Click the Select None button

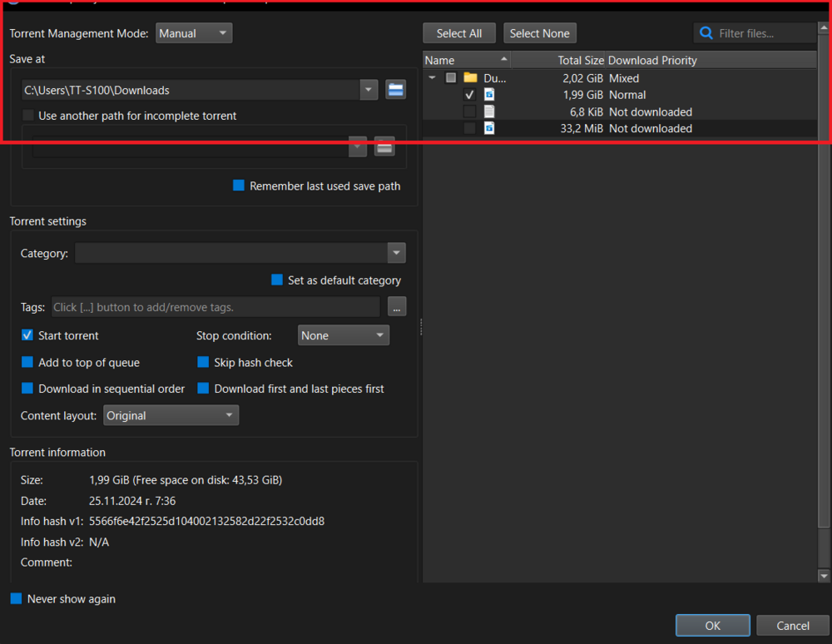tap(540, 33)
